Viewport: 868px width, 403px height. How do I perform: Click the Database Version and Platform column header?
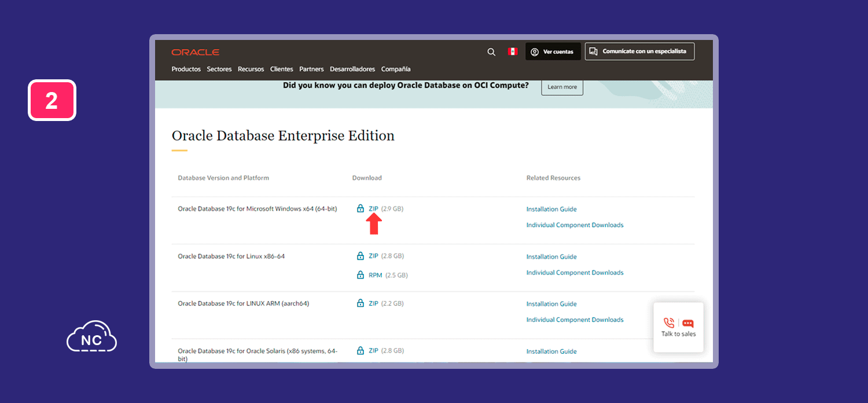coord(223,178)
